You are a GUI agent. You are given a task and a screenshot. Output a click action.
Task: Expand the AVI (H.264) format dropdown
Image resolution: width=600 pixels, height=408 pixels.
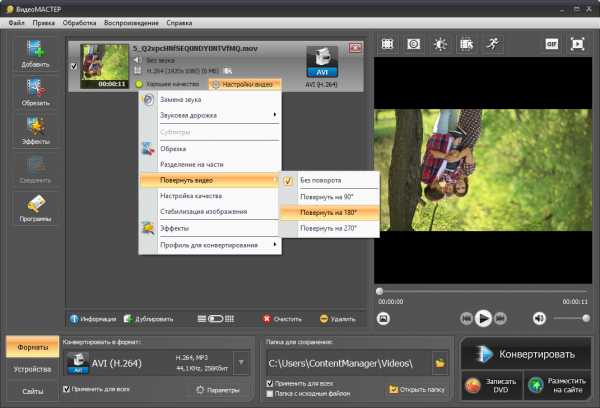[241, 362]
